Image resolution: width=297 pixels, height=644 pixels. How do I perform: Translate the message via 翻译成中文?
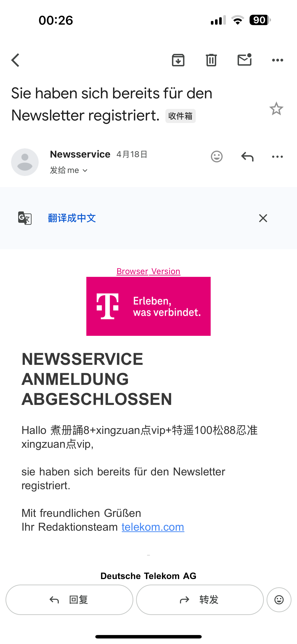click(72, 218)
